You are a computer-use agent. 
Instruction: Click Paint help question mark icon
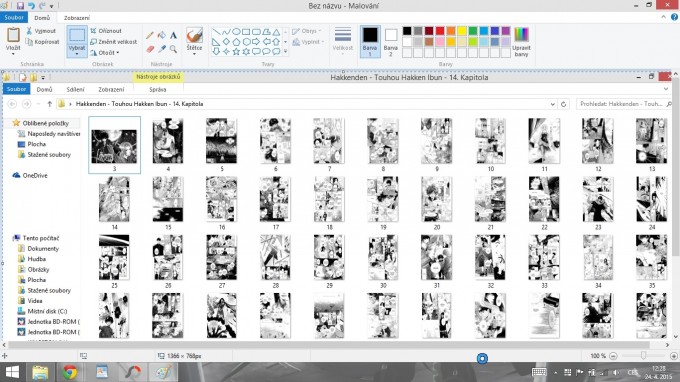(x=674, y=17)
